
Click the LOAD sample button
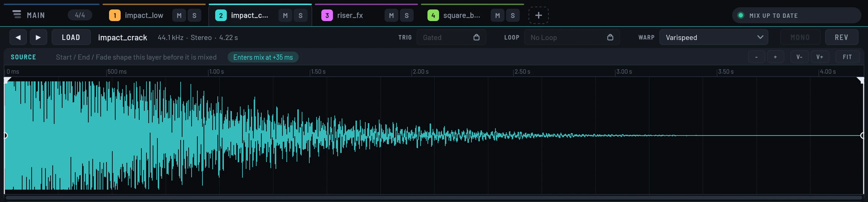(x=71, y=37)
